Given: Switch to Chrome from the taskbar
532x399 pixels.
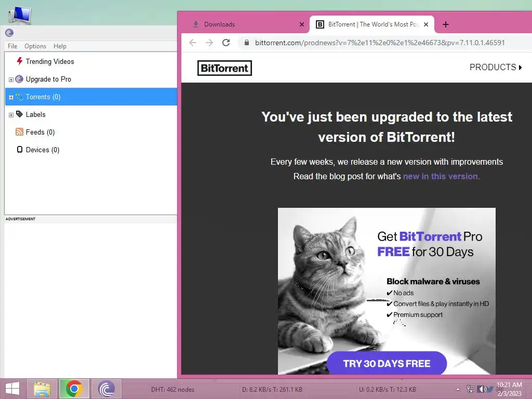Looking at the screenshot, I should pos(74,389).
